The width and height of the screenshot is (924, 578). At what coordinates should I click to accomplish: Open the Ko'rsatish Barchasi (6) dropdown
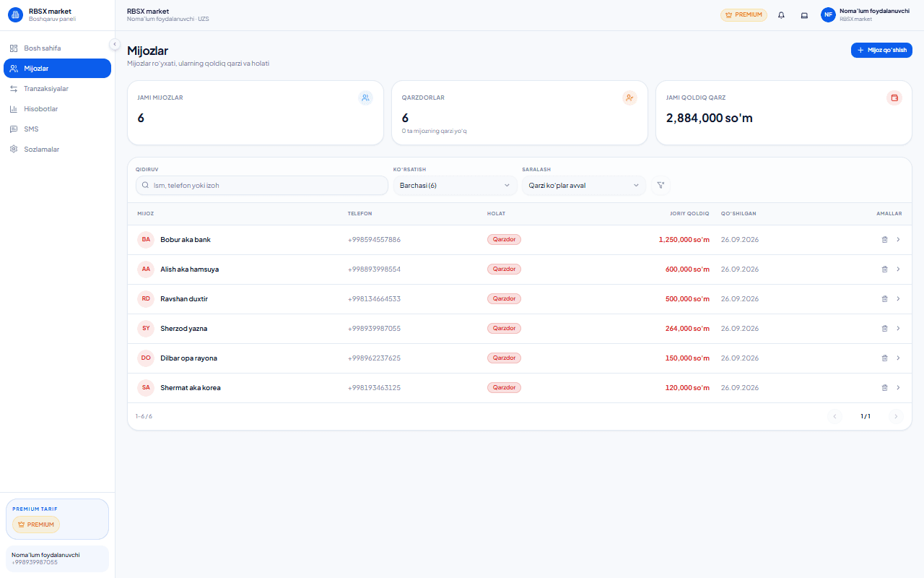pos(455,186)
